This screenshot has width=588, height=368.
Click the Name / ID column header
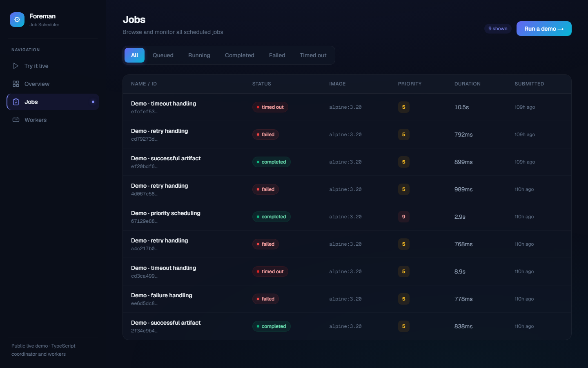coord(144,84)
